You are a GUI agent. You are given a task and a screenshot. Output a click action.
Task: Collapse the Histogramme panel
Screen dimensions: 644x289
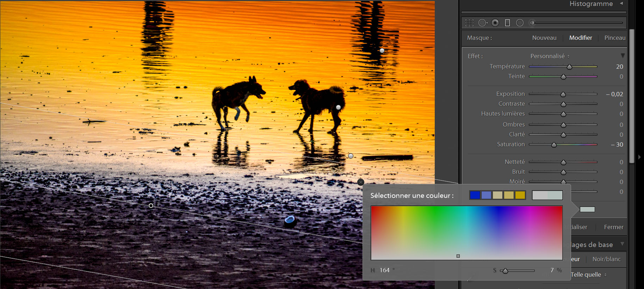click(621, 4)
